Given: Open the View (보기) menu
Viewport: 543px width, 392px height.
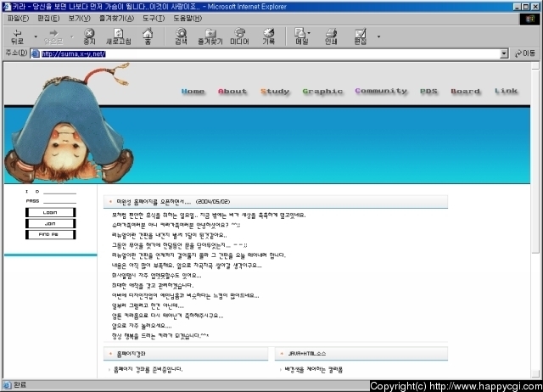Looking at the screenshot, I should (x=79, y=19).
